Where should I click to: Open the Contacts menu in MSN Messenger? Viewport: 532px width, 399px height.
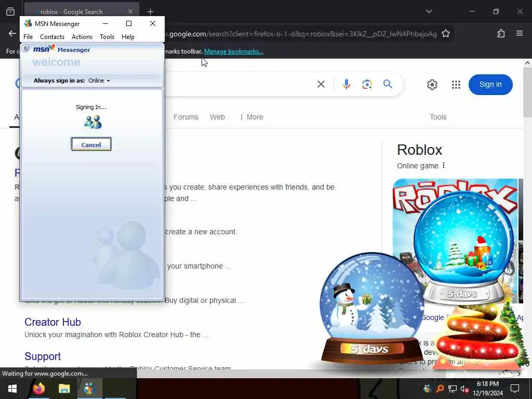pos(52,37)
